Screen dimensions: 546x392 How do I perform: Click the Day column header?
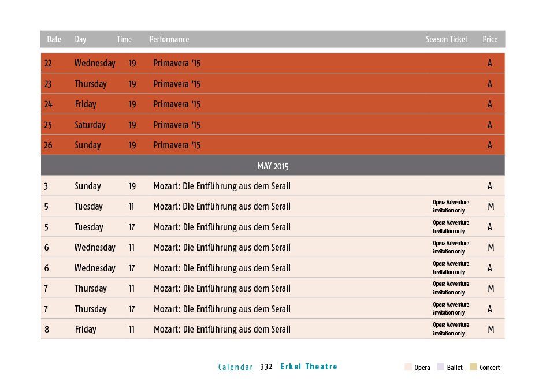[80, 39]
